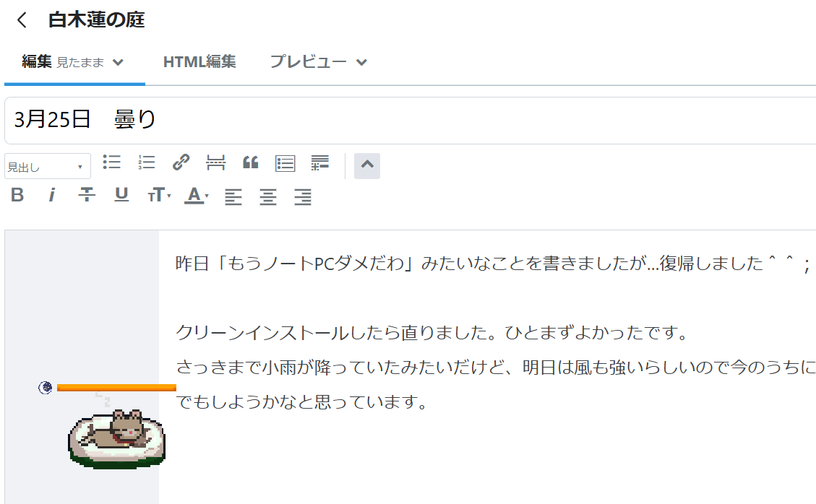Image resolution: width=816 pixels, height=504 pixels.
Task: Insert the read-more divider
Action: pos(215,162)
